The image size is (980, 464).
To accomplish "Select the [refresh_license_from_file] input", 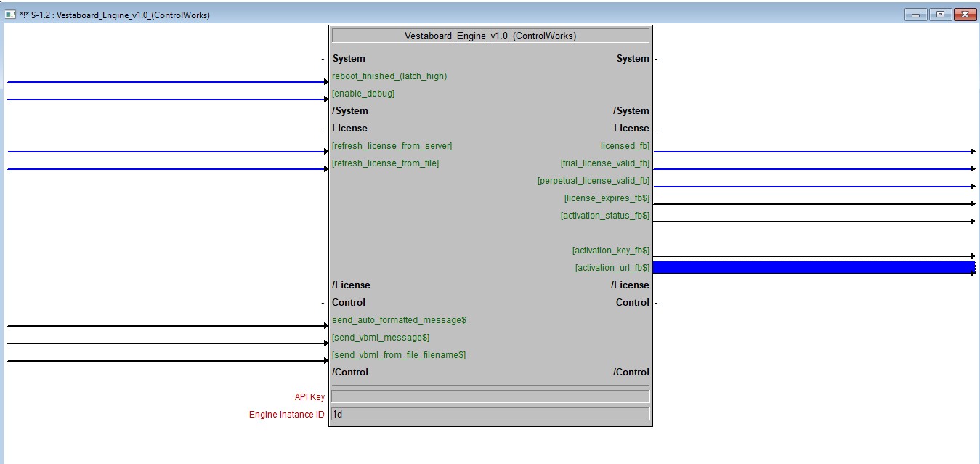I will (385, 163).
